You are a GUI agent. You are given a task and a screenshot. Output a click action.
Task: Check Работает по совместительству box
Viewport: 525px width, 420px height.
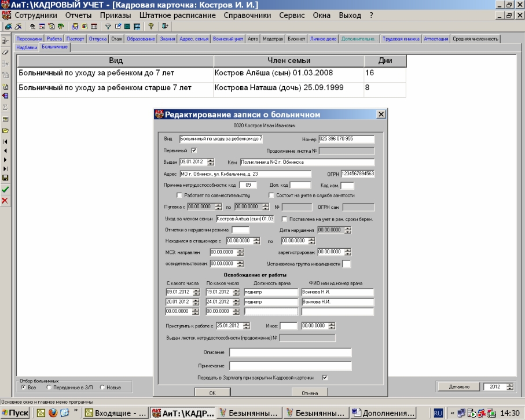click(179, 195)
